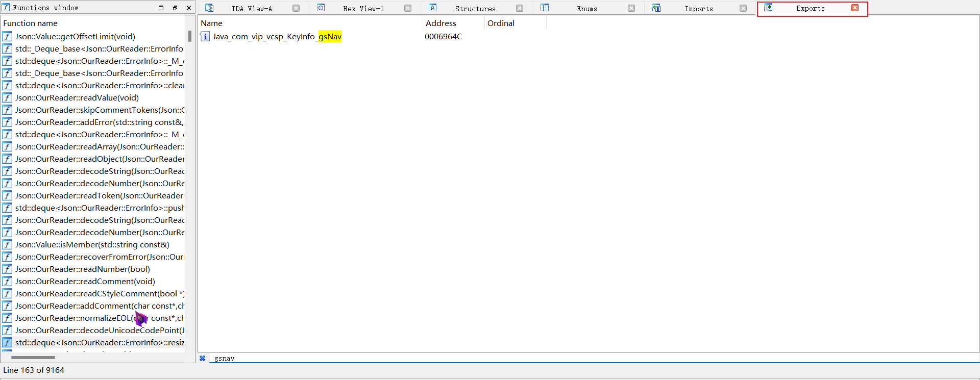Viewport: 980px width, 380px height.
Task: Close the Enums tab
Action: pyautogui.click(x=631, y=8)
